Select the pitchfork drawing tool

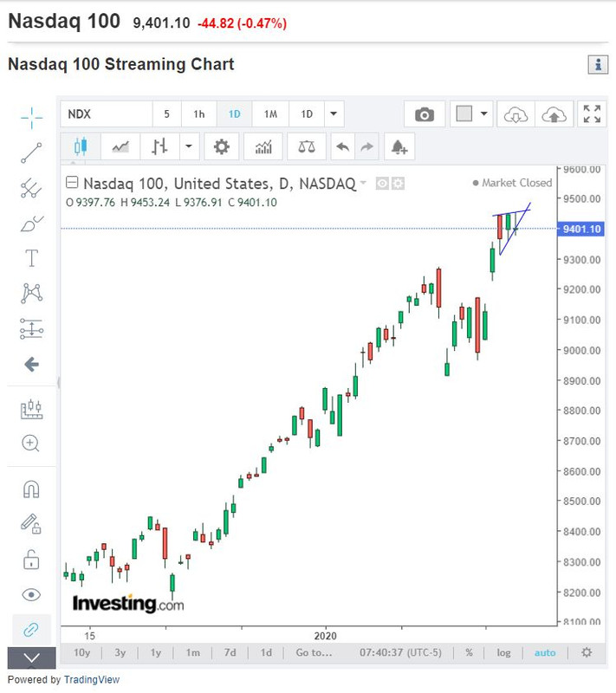pyautogui.click(x=31, y=188)
